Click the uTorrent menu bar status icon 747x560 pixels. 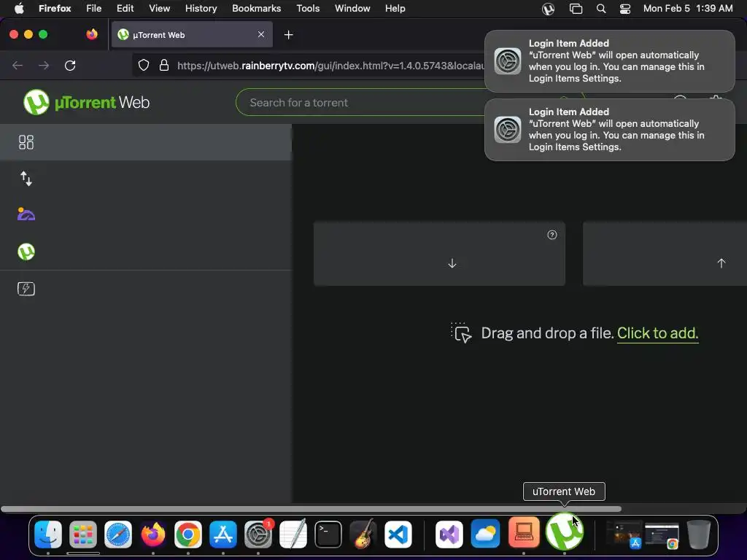click(548, 9)
